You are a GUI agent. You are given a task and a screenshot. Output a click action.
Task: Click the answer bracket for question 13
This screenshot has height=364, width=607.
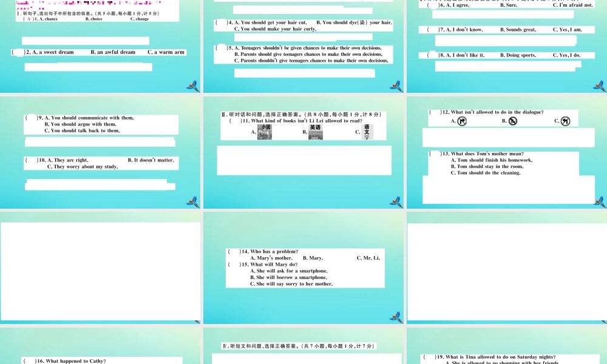pyautogui.click(x=435, y=154)
